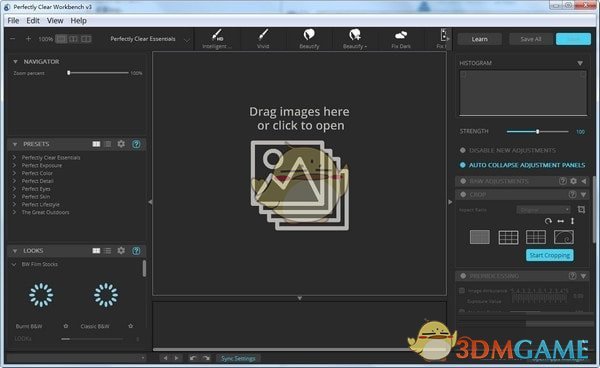The width and height of the screenshot is (600, 368).
Task: Open the View menu
Action: (55, 21)
